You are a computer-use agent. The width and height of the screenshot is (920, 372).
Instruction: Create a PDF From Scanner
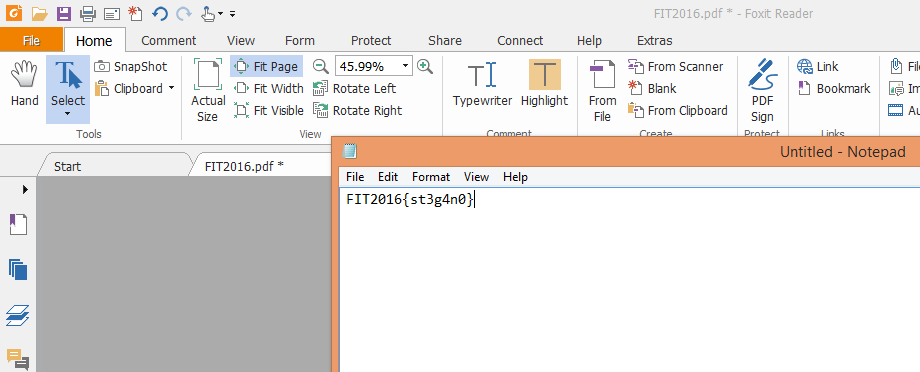click(x=675, y=66)
